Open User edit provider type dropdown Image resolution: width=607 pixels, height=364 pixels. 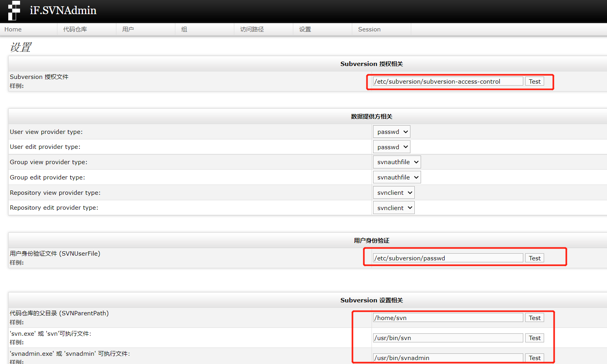point(392,147)
